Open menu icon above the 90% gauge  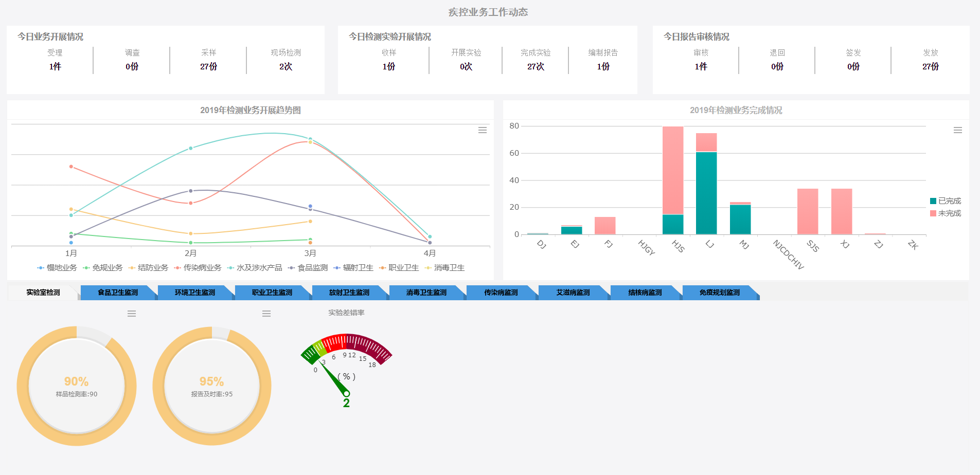[x=132, y=314]
